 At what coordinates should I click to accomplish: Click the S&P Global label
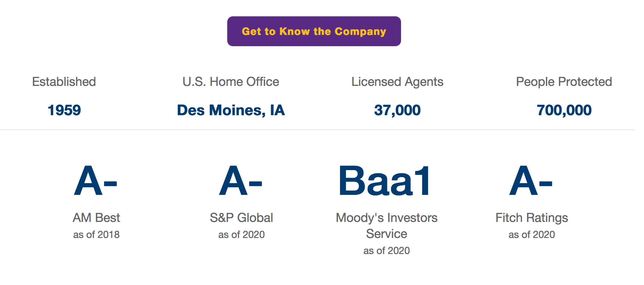241,218
